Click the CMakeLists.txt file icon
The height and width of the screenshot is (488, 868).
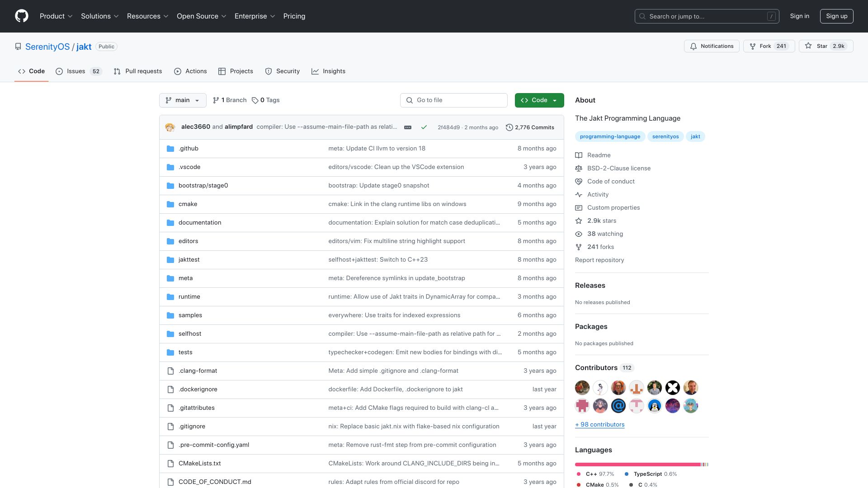(170, 464)
